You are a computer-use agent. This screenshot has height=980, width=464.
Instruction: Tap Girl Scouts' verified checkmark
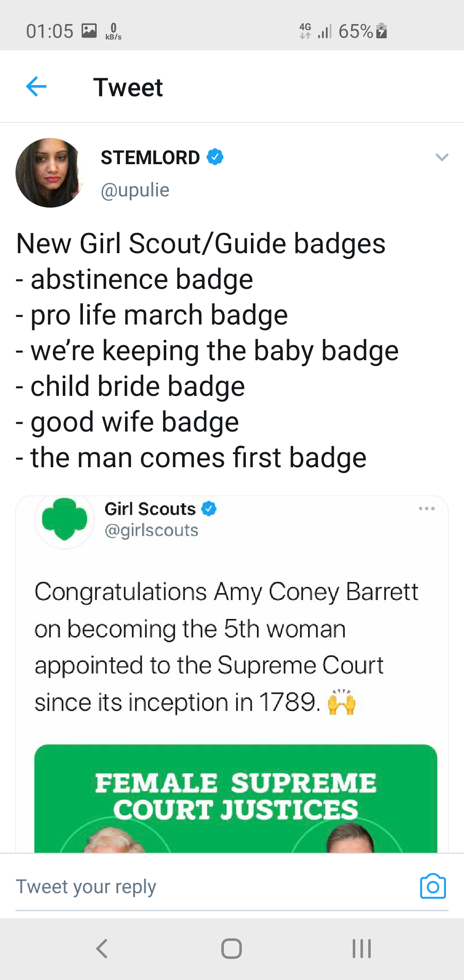click(x=209, y=508)
